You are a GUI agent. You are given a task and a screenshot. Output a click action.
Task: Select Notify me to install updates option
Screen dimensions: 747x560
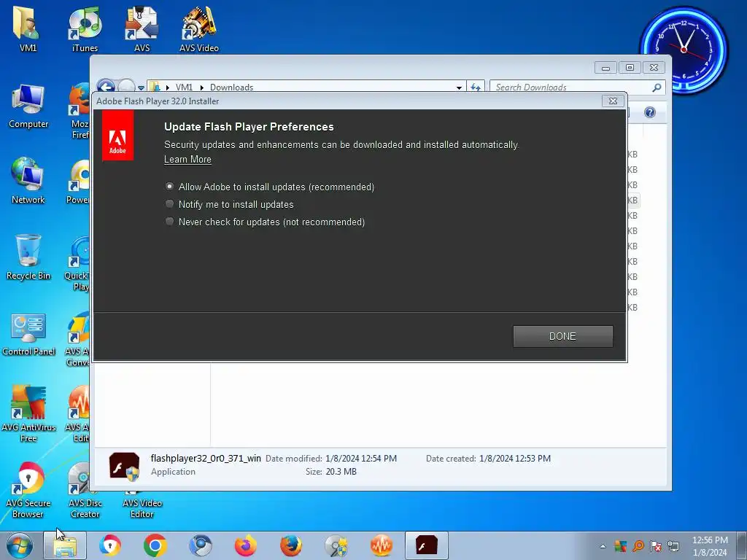(x=169, y=204)
